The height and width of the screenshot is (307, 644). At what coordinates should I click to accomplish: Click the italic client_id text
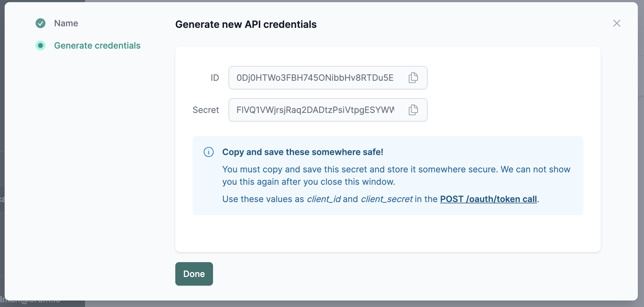pyautogui.click(x=324, y=199)
